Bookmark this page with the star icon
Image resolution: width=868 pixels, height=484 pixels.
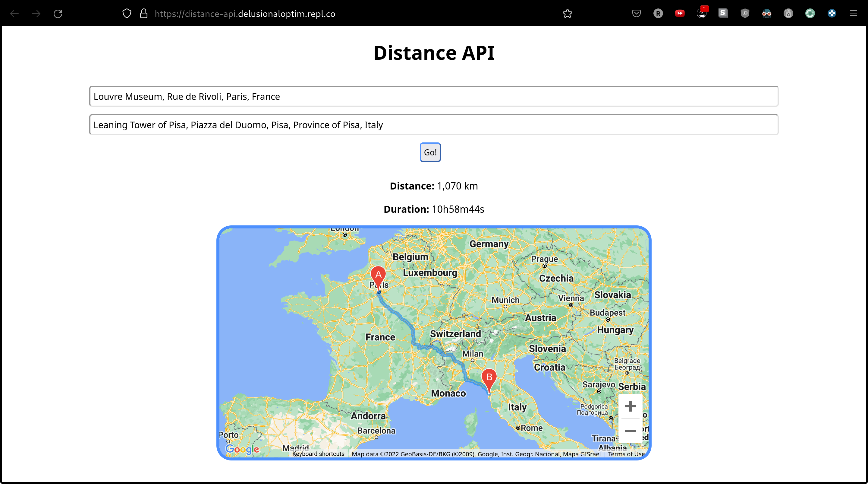[568, 14]
